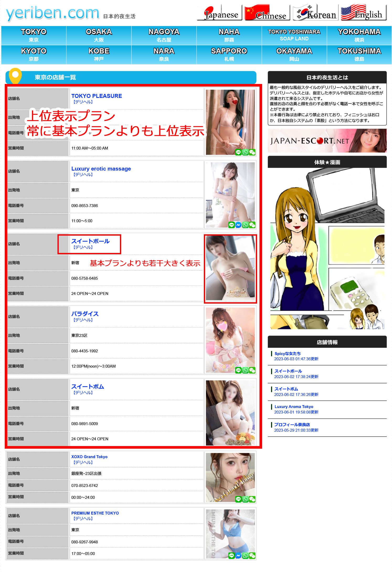392x572 pixels.
Task: Click LINE icon on PREMIUM ESTHE TOKYO photo
Action: (x=231, y=555)
